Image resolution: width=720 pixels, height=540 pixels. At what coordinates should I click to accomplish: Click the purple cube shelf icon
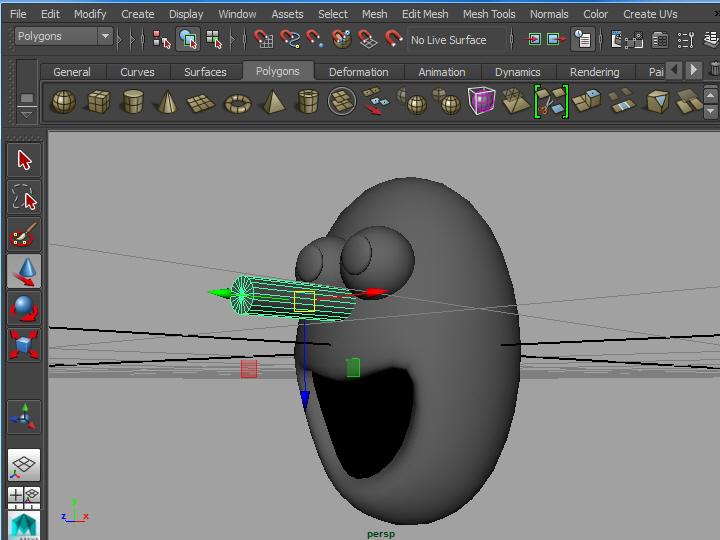coord(481,102)
